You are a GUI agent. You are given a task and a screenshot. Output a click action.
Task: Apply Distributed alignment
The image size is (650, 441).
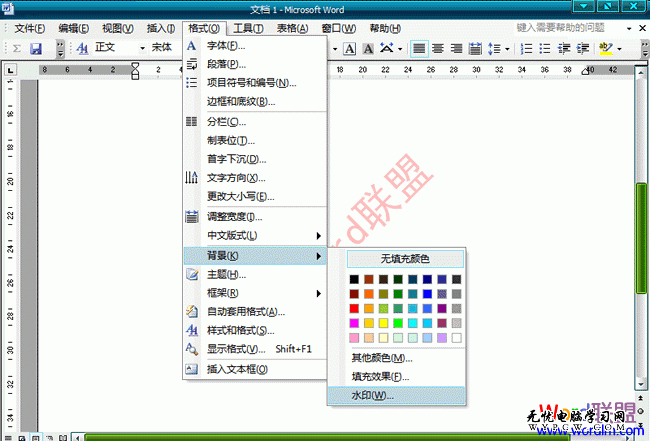(475, 49)
